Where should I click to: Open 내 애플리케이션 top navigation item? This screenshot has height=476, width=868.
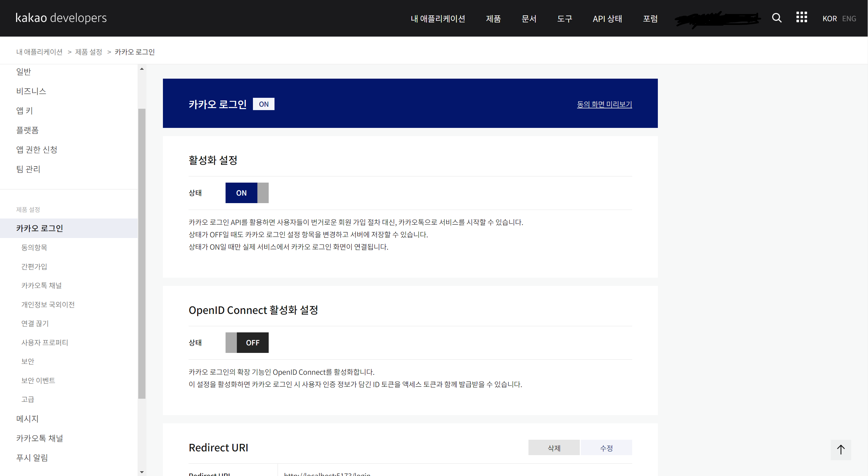(438, 18)
